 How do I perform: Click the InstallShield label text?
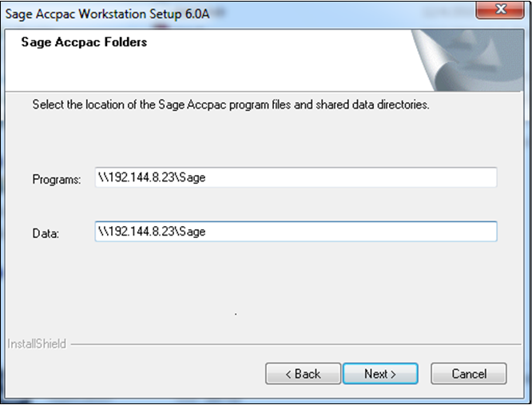pyautogui.click(x=37, y=343)
